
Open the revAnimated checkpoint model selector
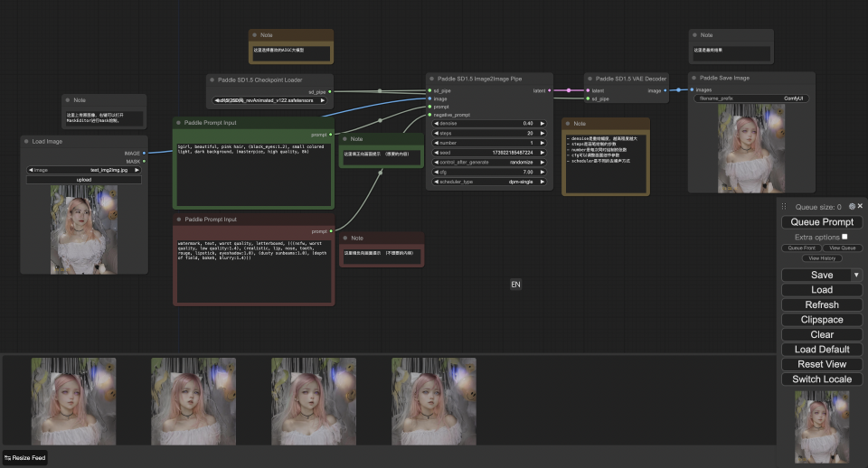click(269, 100)
